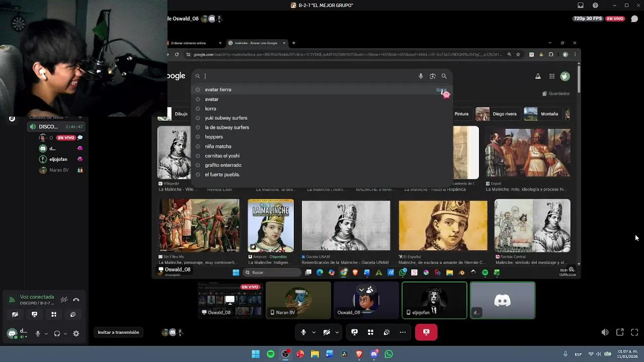
Task: Click share screen icon in voice panel
Action: 34,314
